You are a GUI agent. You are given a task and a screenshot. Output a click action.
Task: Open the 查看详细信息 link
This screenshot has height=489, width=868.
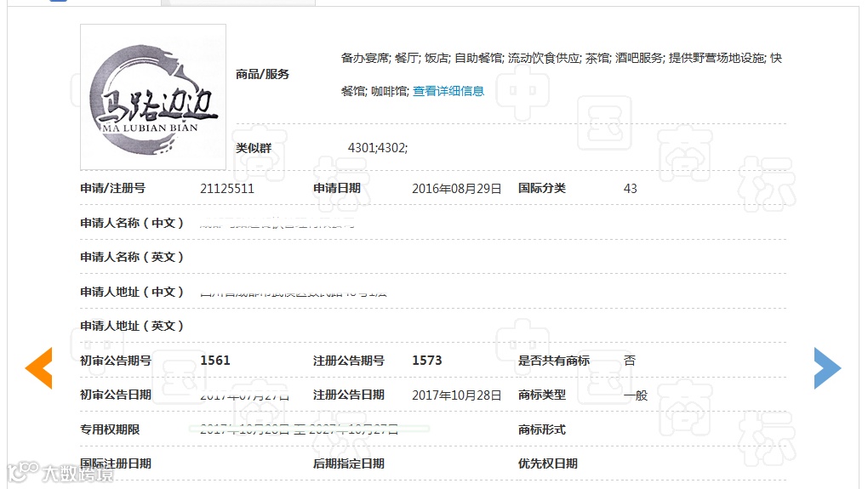point(448,91)
